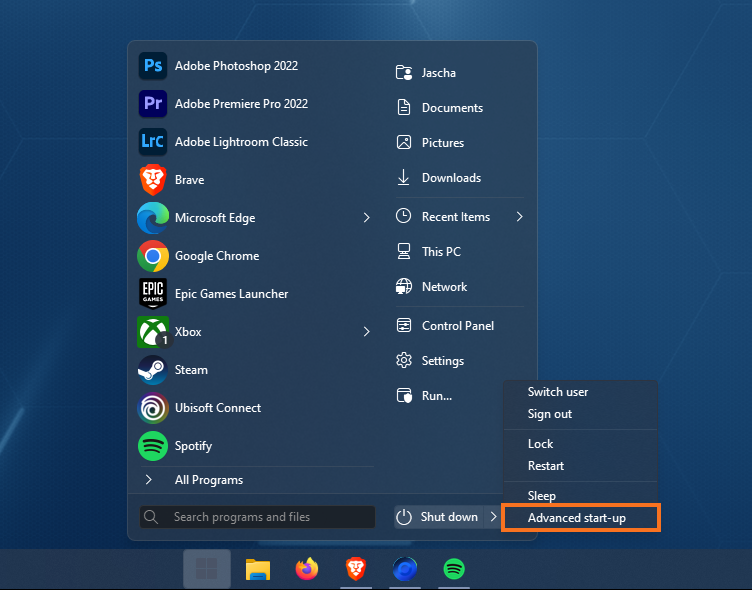
Task: Open Firefox from the taskbar
Action: [307, 569]
